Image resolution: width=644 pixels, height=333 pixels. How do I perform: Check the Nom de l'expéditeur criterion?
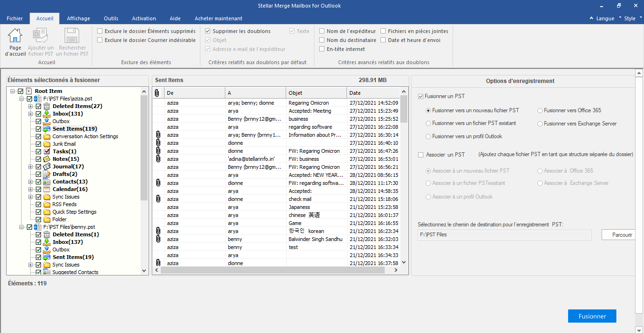coord(322,31)
